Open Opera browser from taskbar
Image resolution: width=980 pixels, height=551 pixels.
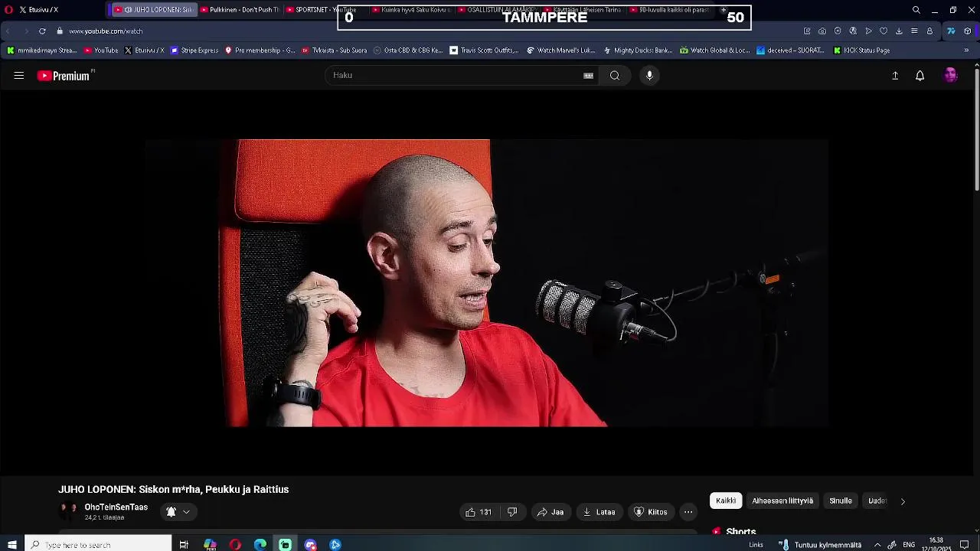[x=235, y=545]
